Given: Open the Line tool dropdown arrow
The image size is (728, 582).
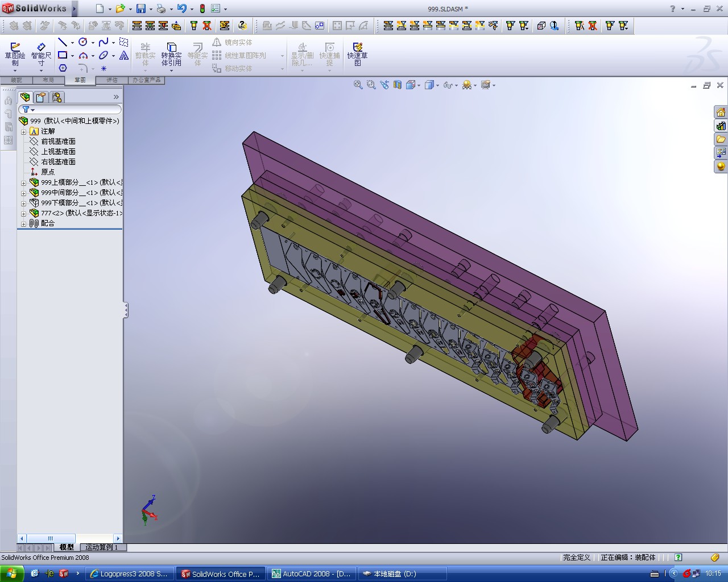Looking at the screenshot, I should [x=72, y=43].
